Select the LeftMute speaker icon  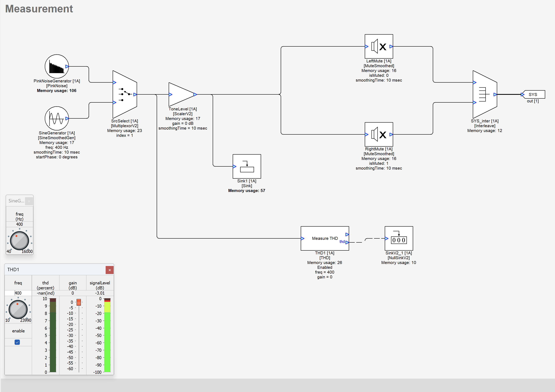click(x=379, y=46)
